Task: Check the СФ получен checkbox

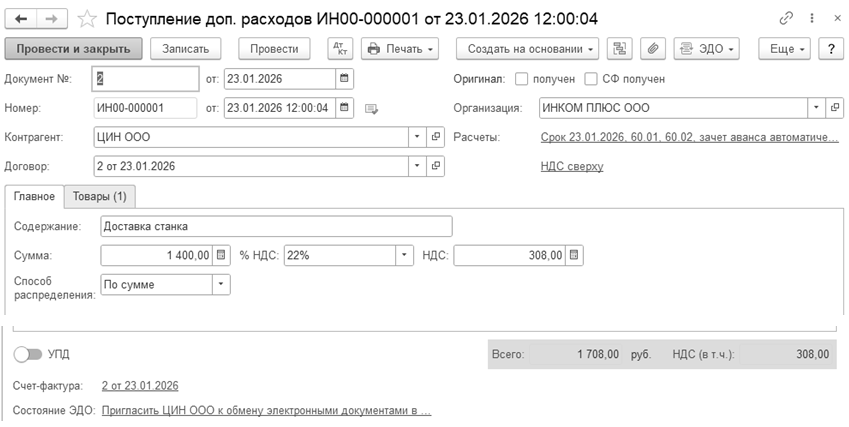Action: click(591, 79)
